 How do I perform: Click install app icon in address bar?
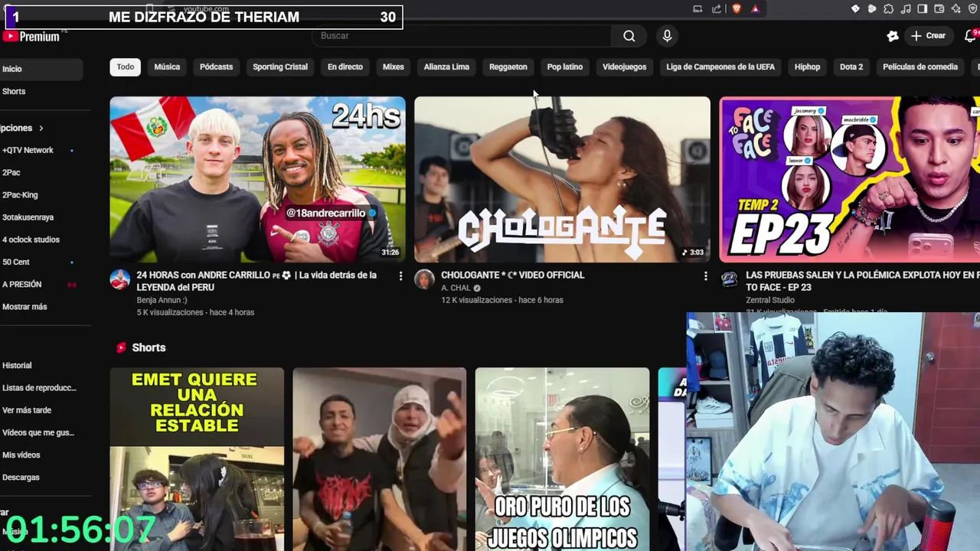[697, 8]
